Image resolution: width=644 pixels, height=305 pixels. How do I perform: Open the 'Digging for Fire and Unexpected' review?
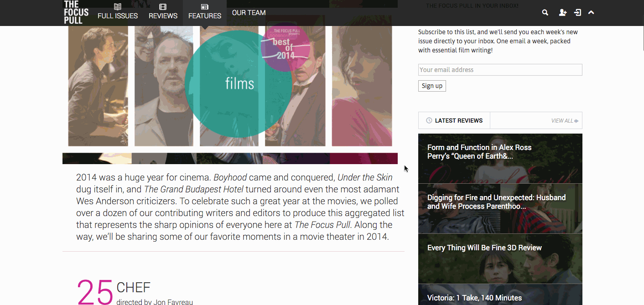[500, 208]
